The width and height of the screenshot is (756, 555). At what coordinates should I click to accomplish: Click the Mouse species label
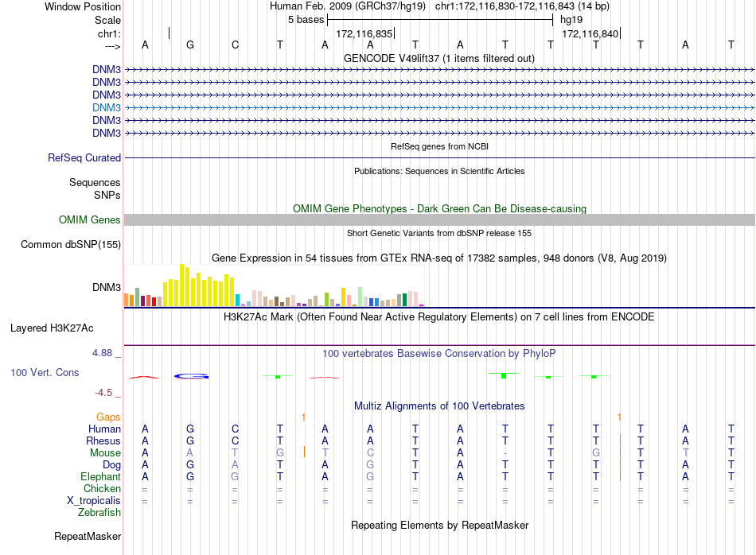point(106,453)
